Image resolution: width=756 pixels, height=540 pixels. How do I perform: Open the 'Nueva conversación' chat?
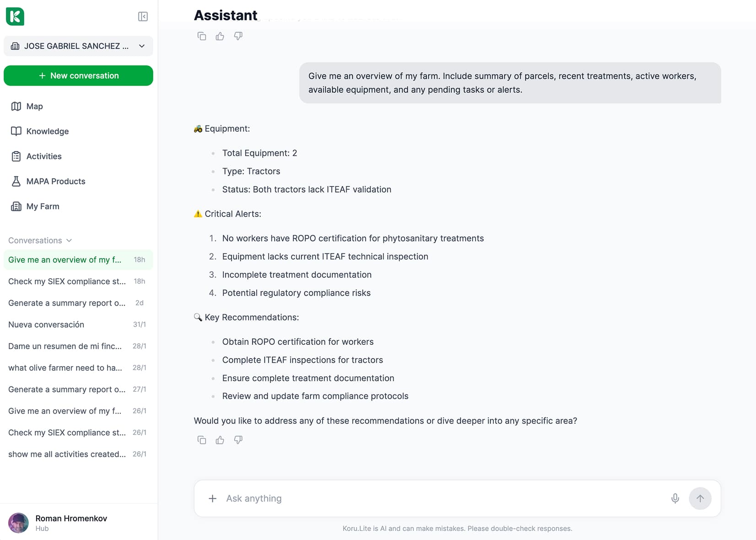tap(45, 324)
